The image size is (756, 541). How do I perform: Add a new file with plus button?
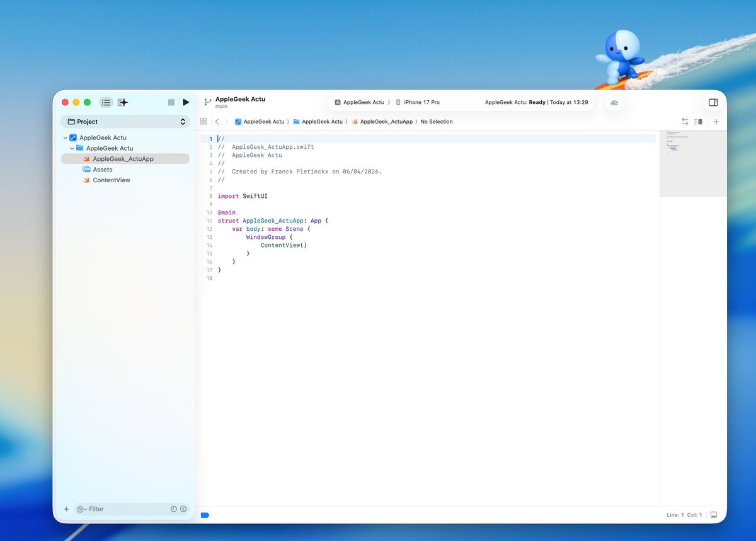[66, 509]
